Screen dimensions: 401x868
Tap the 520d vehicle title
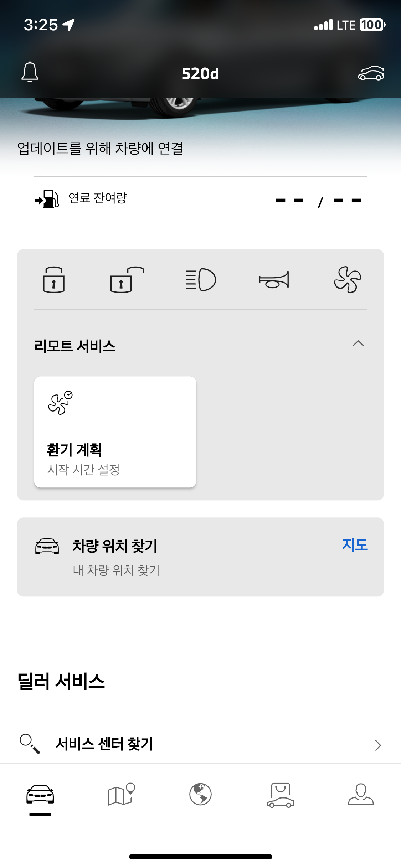point(200,74)
